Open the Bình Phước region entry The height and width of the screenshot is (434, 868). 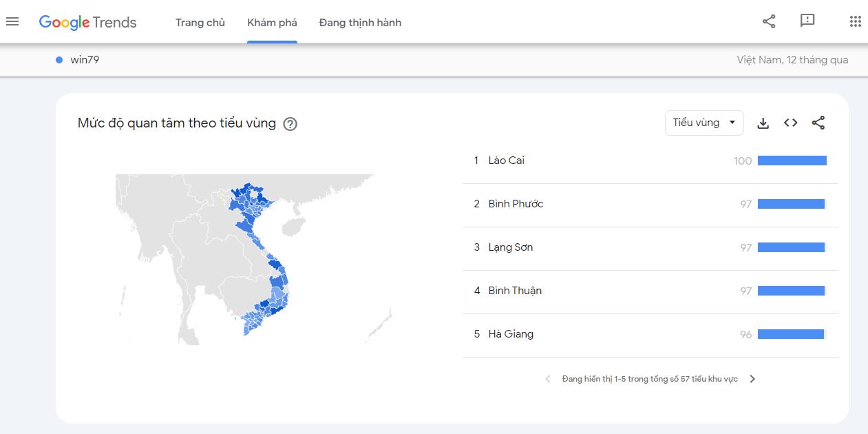[x=516, y=204]
